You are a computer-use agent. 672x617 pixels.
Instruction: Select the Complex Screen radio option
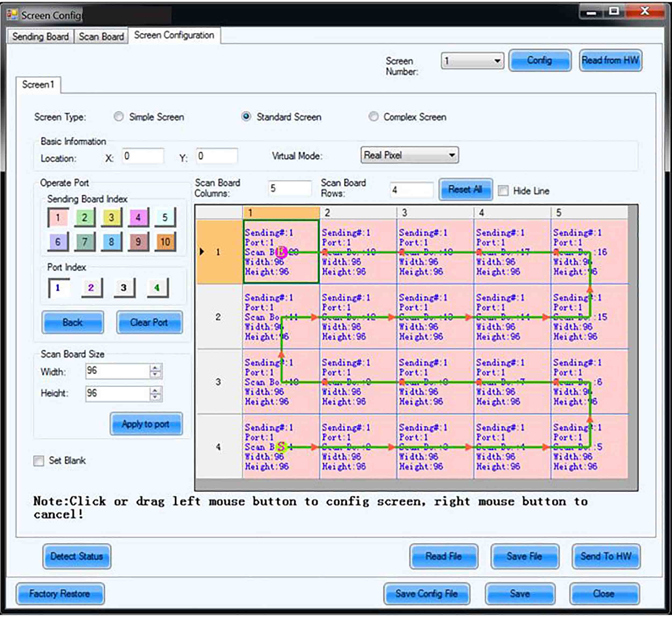tap(374, 116)
